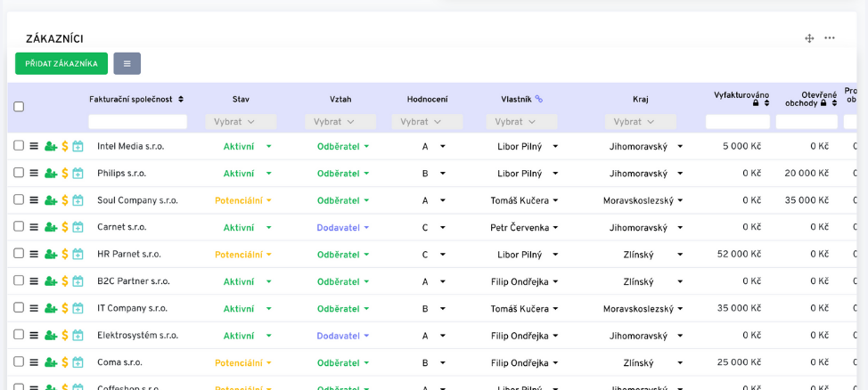
Task: Click the 52 000 Kč invoiced value
Action: click(x=739, y=255)
